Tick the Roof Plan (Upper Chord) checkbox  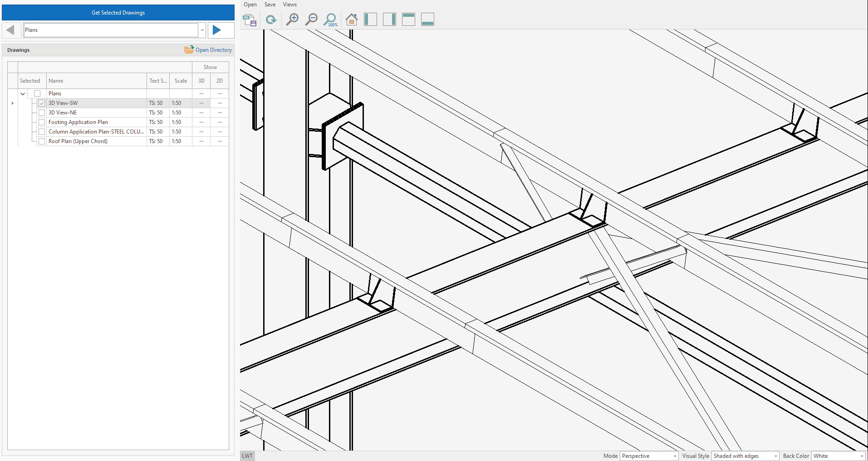point(42,141)
